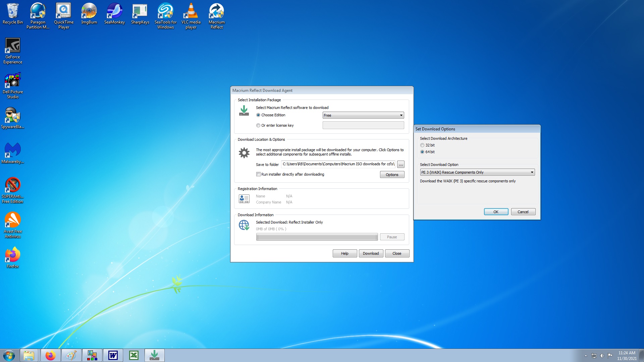The width and height of the screenshot is (644, 362).
Task: Select 64 bit download architecture
Action: 422,152
